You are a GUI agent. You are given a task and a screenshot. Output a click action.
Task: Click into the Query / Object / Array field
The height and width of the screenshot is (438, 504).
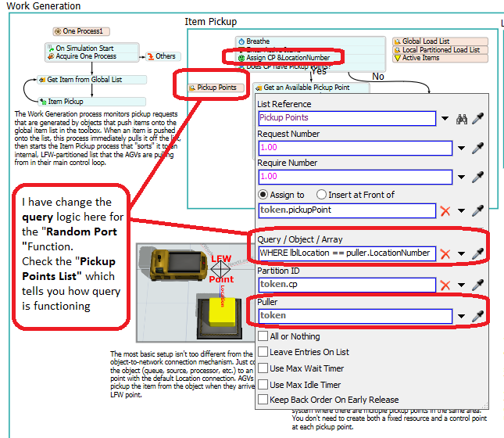click(346, 253)
